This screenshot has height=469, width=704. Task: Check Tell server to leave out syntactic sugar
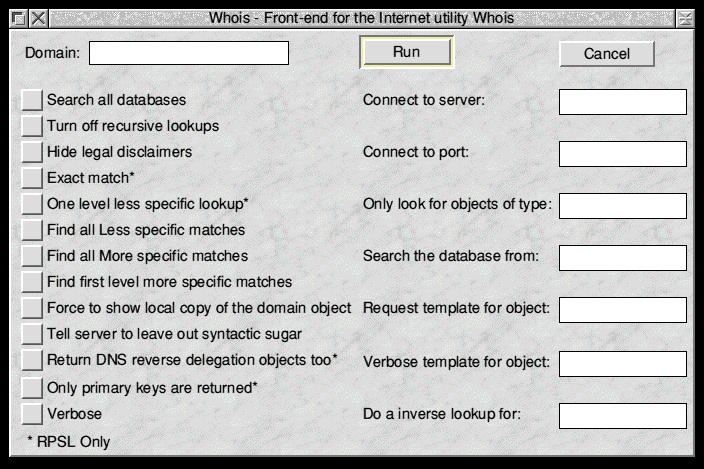pyautogui.click(x=32, y=334)
